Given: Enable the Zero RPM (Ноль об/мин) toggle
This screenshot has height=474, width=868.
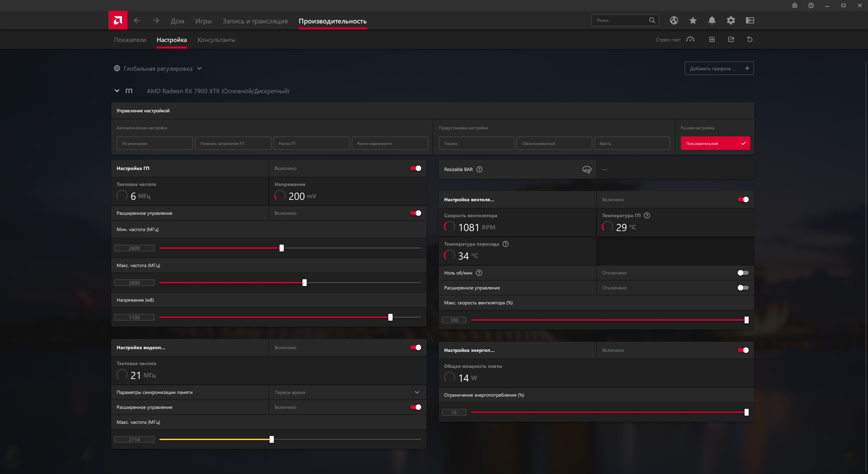Looking at the screenshot, I should tap(743, 273).
